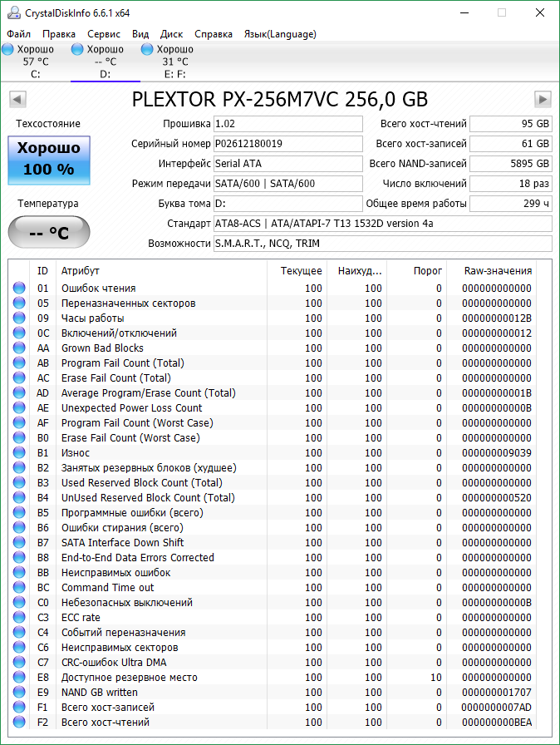Select the End-to-End Data Errors Corrected row

click(273, 557)
